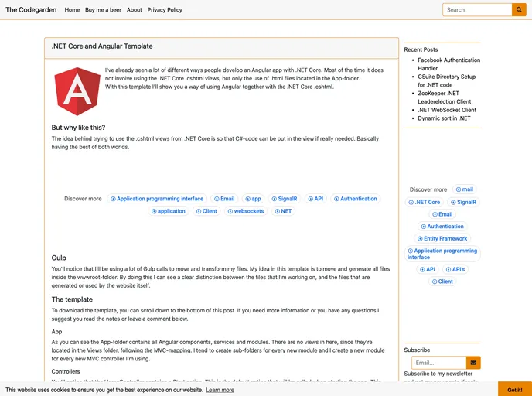Go to the Home menu item

click(72, 10)
